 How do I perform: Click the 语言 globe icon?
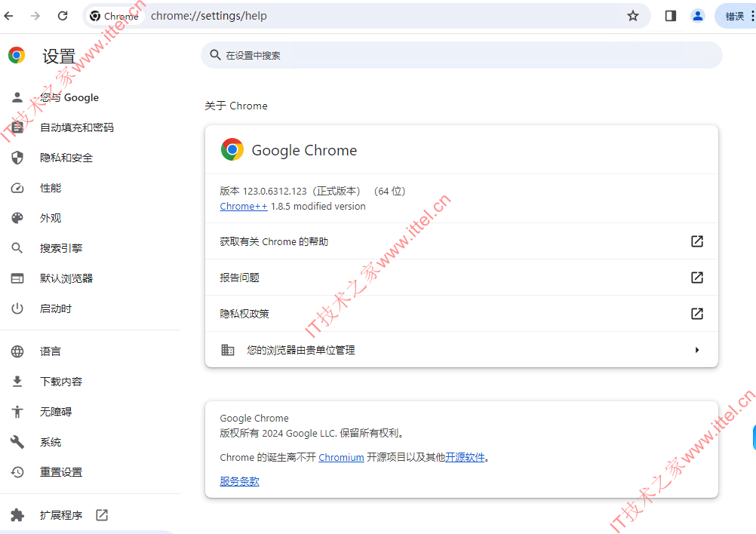click(x=17, y=351)
